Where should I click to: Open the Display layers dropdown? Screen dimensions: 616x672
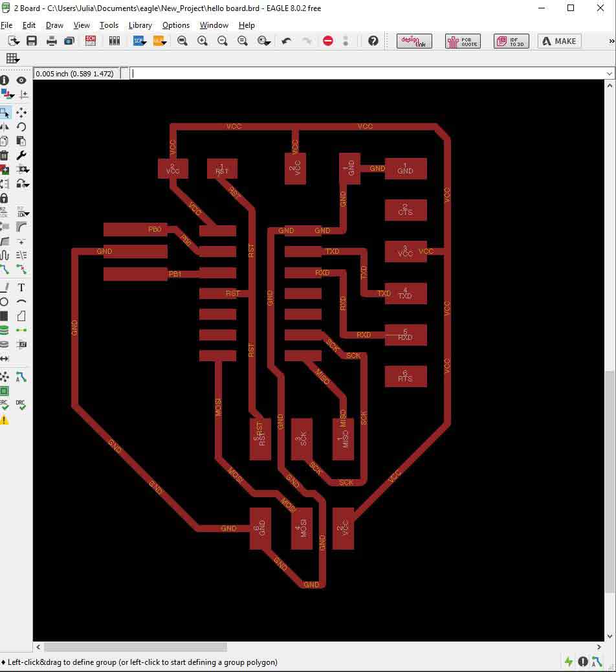click(x=7, y=95)
